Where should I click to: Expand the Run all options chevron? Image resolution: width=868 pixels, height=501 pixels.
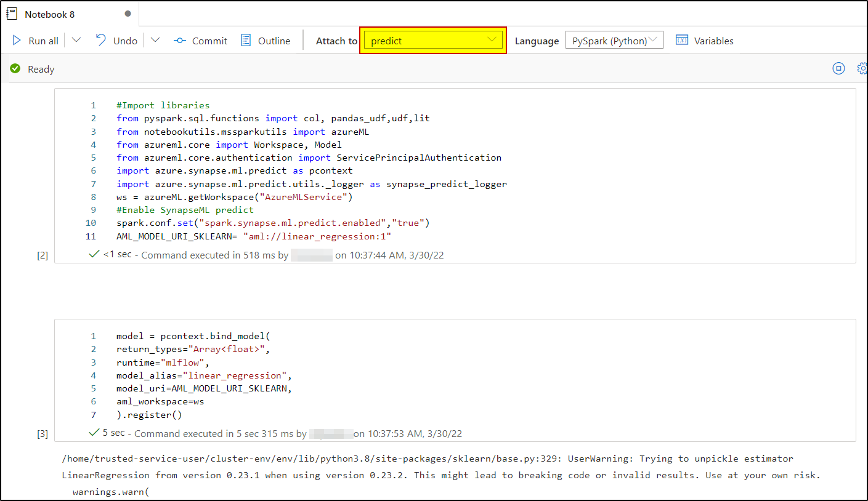76,41
